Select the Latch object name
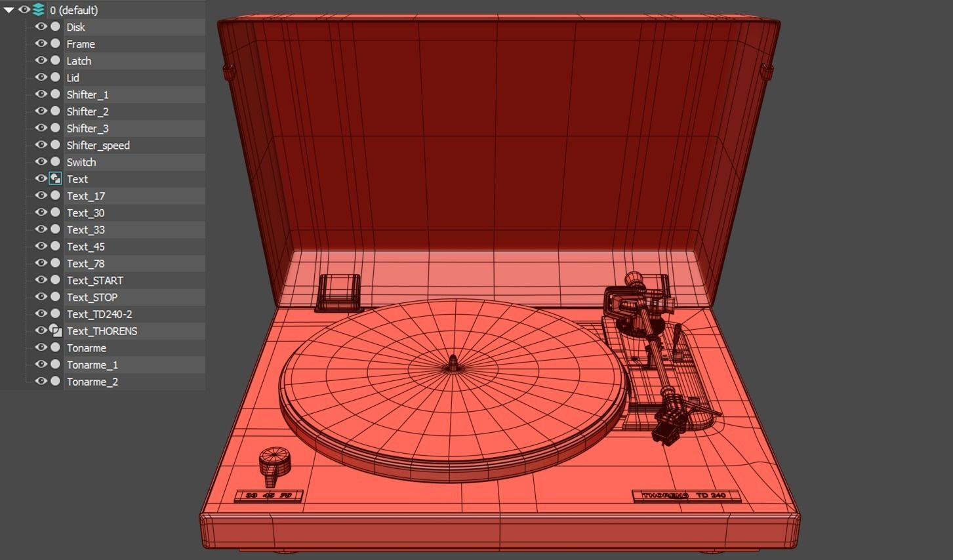Screen dimensions: 953x560 tap(79, 61)
